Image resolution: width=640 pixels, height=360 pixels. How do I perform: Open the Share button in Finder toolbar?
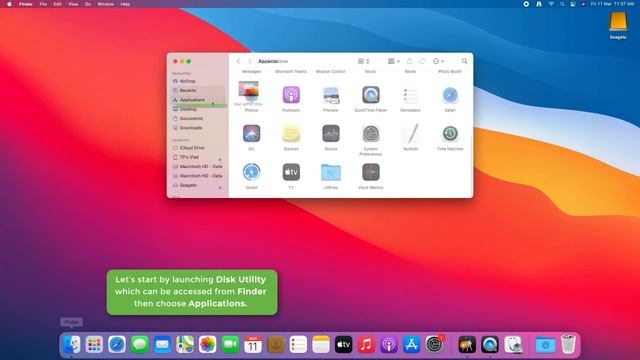(409, 61)
